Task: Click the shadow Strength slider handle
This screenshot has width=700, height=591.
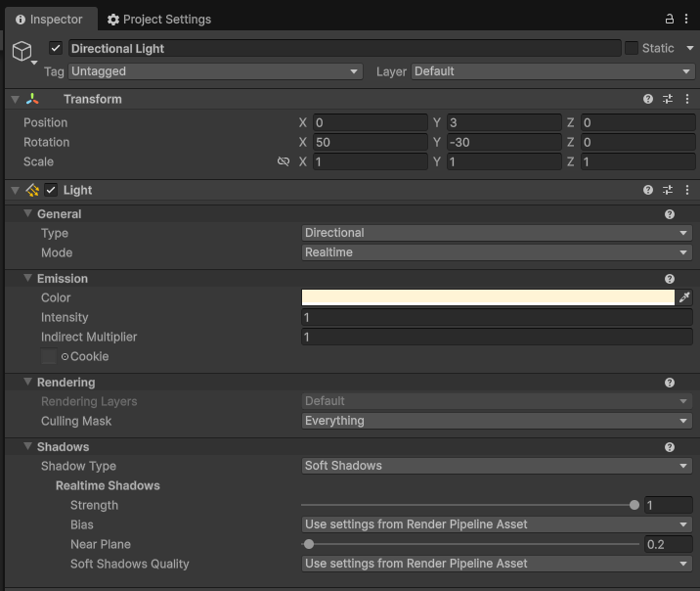Action: pos(634,505)
